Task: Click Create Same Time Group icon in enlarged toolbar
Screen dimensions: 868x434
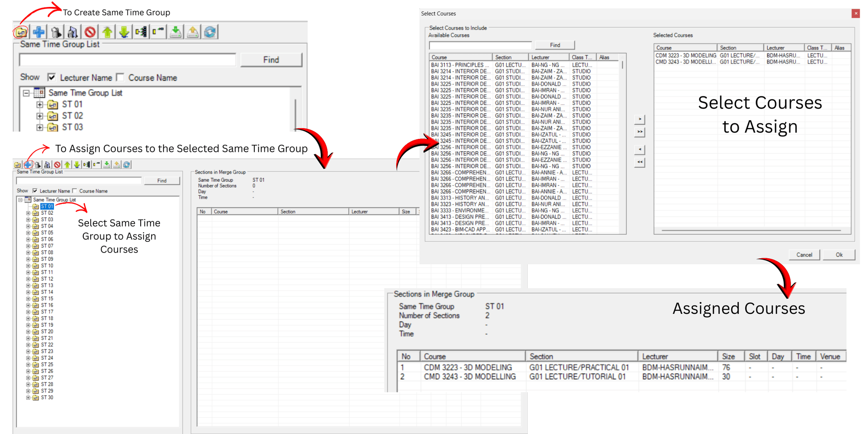Action: click(20, 32)
